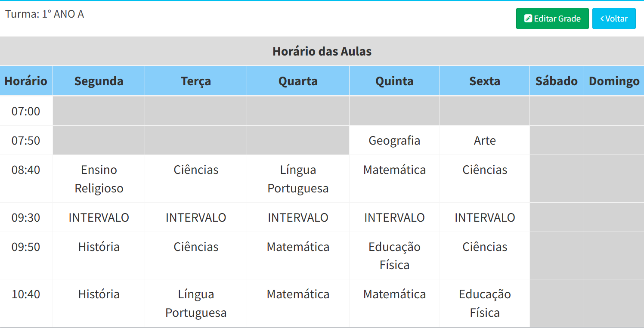Select the Segunda column header
The height and width of the screenshot is (328, 644).
click(x=99, y=81)
